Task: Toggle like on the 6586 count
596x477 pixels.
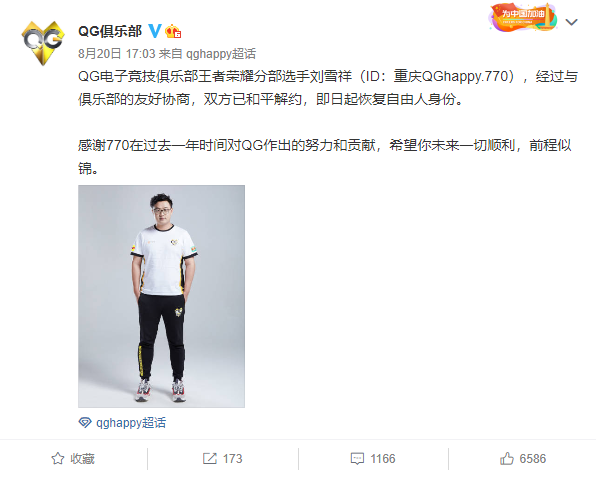Action: pos(533,459)
